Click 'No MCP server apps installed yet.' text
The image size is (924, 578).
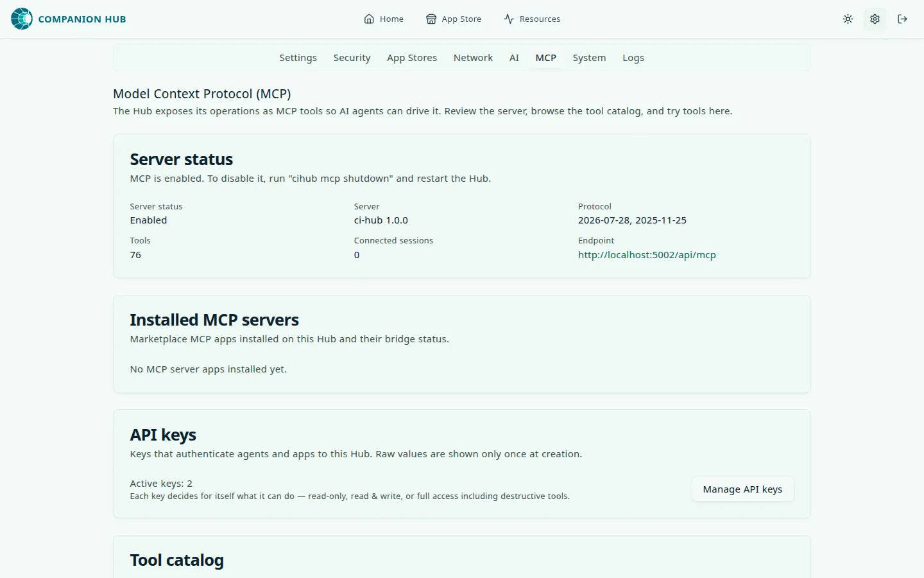pyautogui.click(x=209, y=369)
